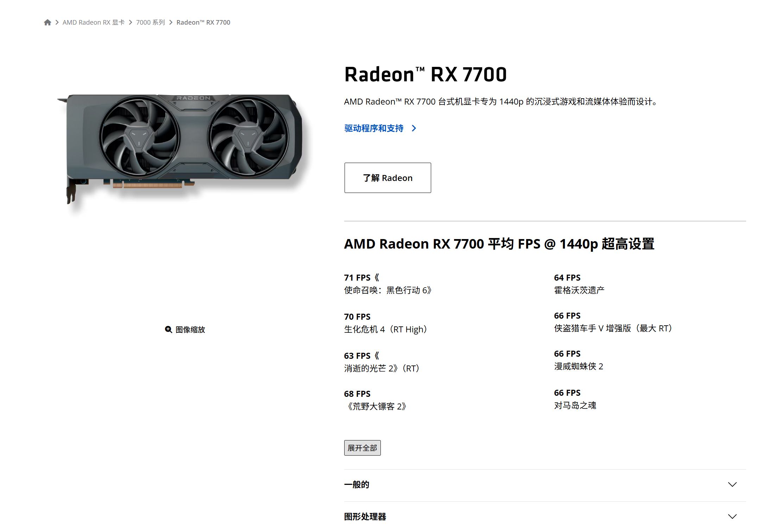Click the 71 FPS 使命召唤 entry
This screenshot has height=532, width=762.
click(388, 284)
